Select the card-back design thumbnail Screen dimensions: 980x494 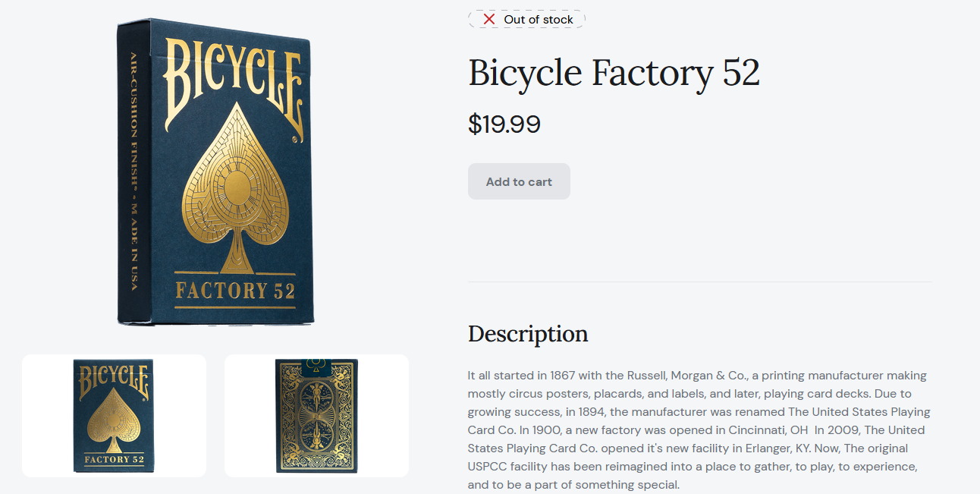click(316, 416)
